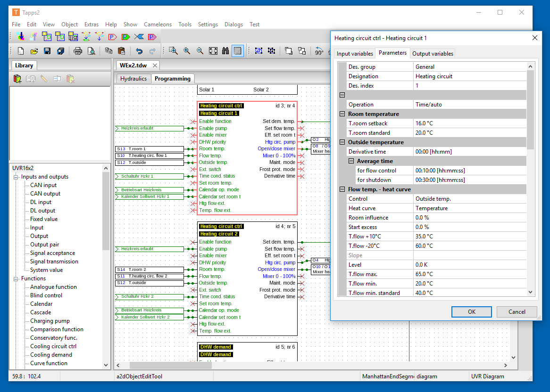550x392 pixels.
Task: Open the Cameleons menu
Action: point(158,24)
